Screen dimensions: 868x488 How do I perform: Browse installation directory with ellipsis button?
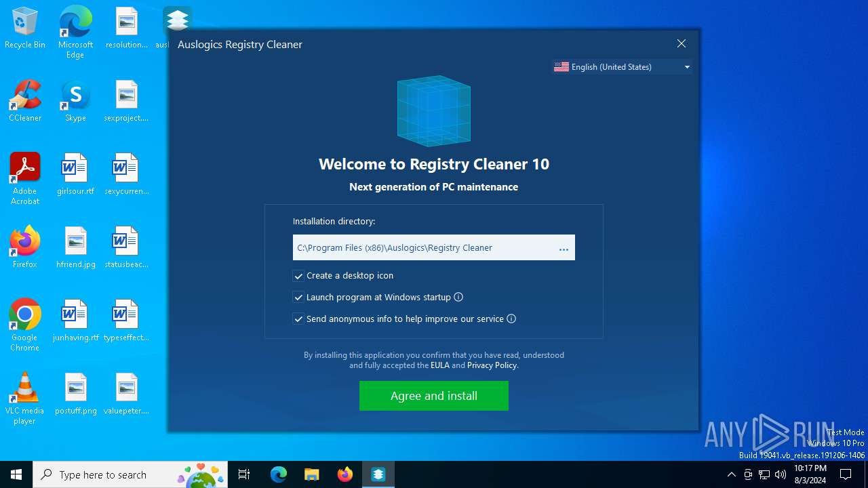[x=564, y=248]
